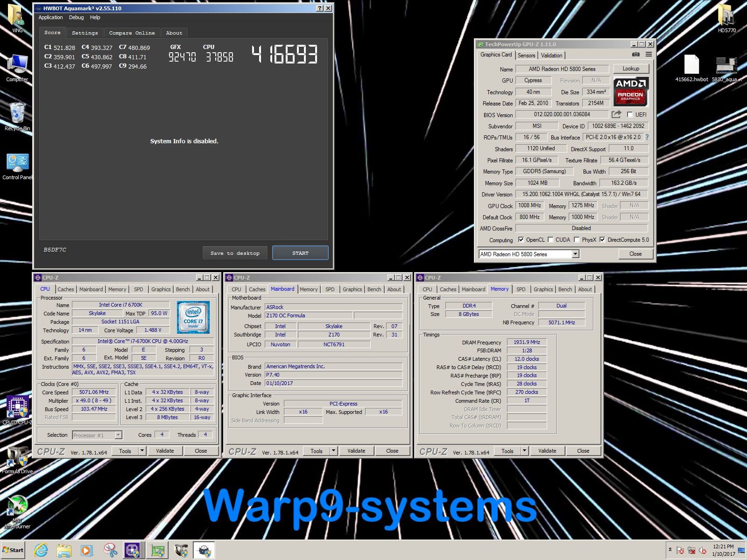
Task: Open the AMD Radeon HD 5800 dropdown
Action: pyautogui.click(x=575, y=254)
